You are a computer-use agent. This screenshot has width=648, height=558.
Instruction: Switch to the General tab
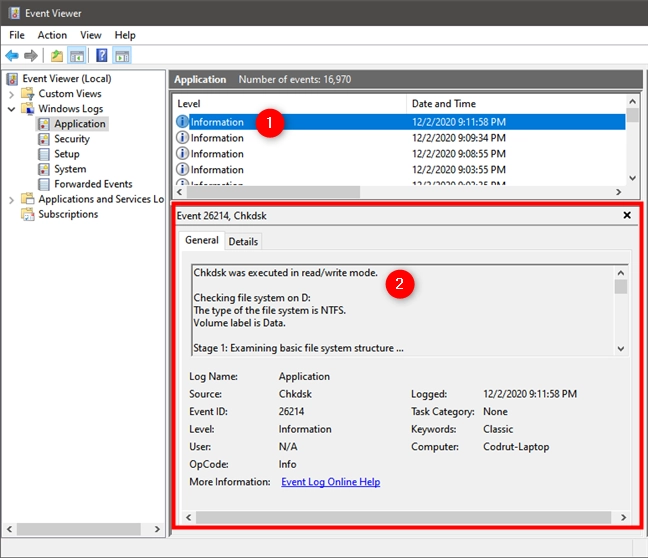202,240
